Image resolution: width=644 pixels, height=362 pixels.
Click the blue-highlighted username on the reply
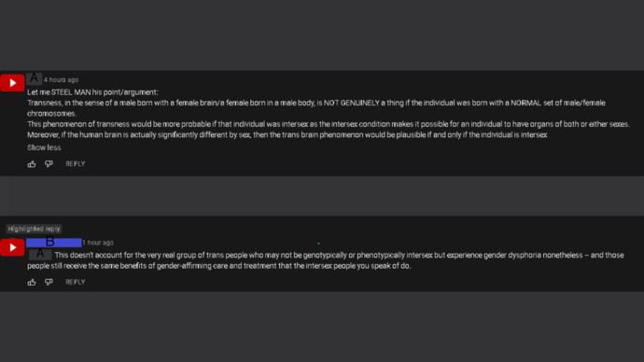tap(53, 243)
